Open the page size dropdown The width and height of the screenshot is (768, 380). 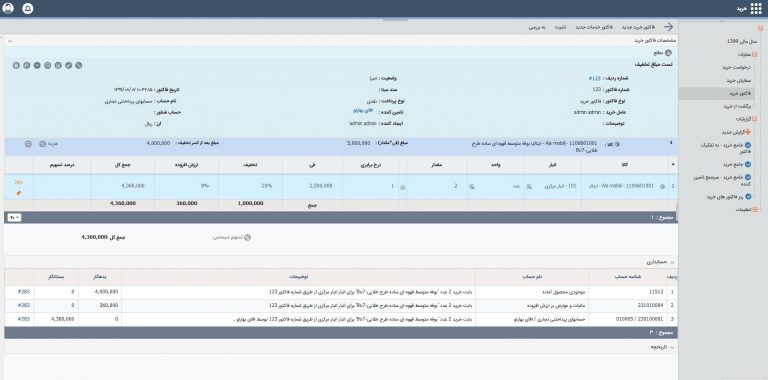(x=14, y=217)
